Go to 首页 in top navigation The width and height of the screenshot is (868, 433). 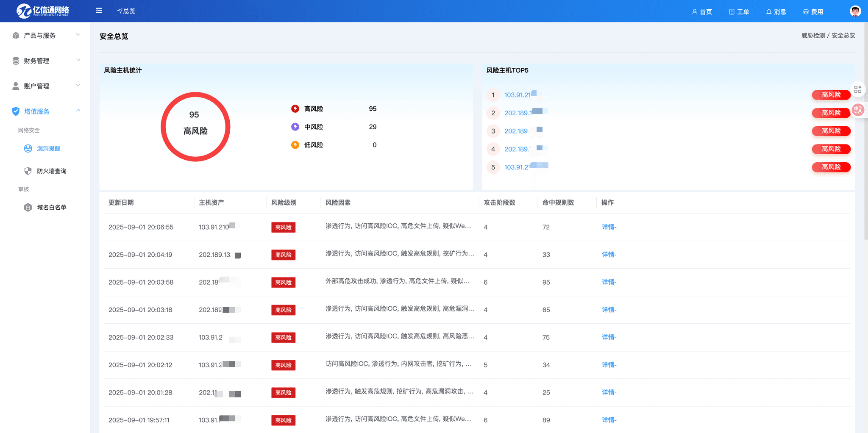[x=702, y=12]
